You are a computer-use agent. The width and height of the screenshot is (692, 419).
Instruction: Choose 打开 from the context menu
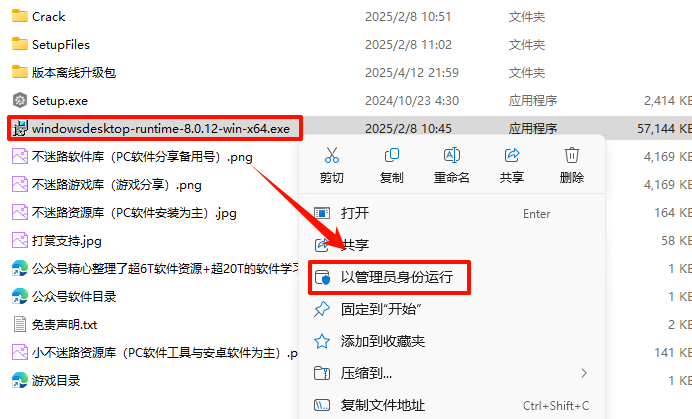(x=452, y=213)
